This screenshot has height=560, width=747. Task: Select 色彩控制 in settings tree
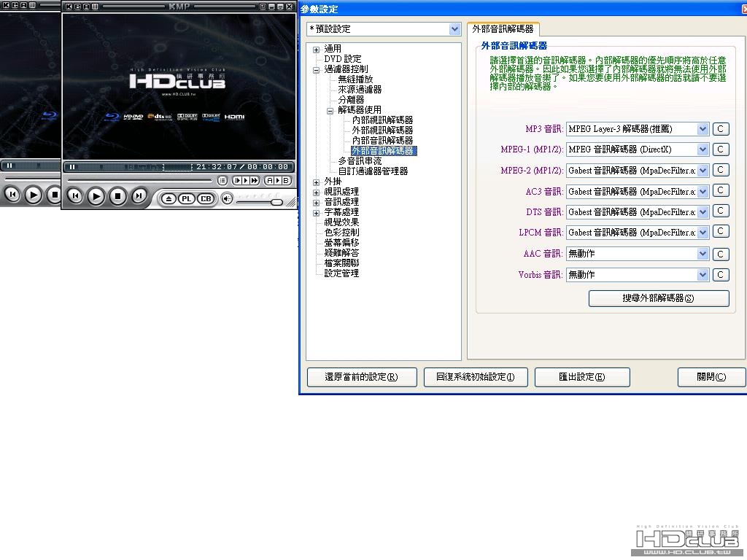click(341, 233)
